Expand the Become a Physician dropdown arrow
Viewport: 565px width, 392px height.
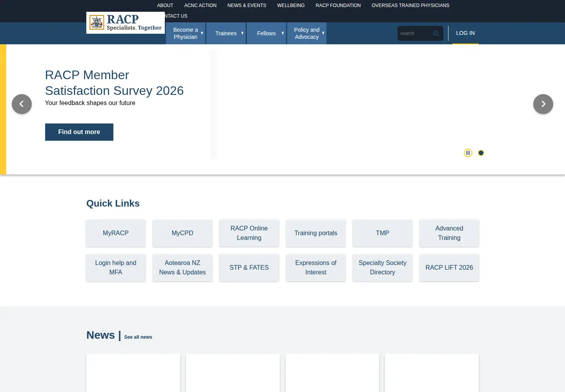pyautogui.click(x=202, y=33)
